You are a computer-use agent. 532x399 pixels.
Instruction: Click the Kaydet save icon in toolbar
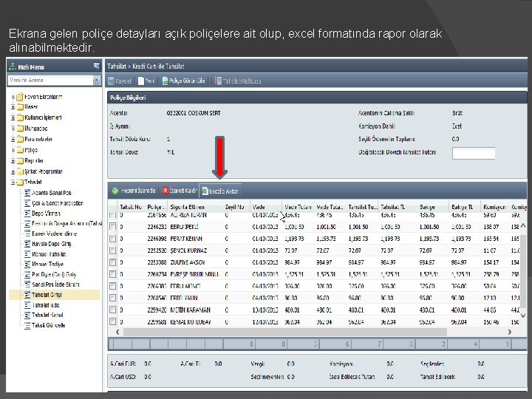point(111,81)
